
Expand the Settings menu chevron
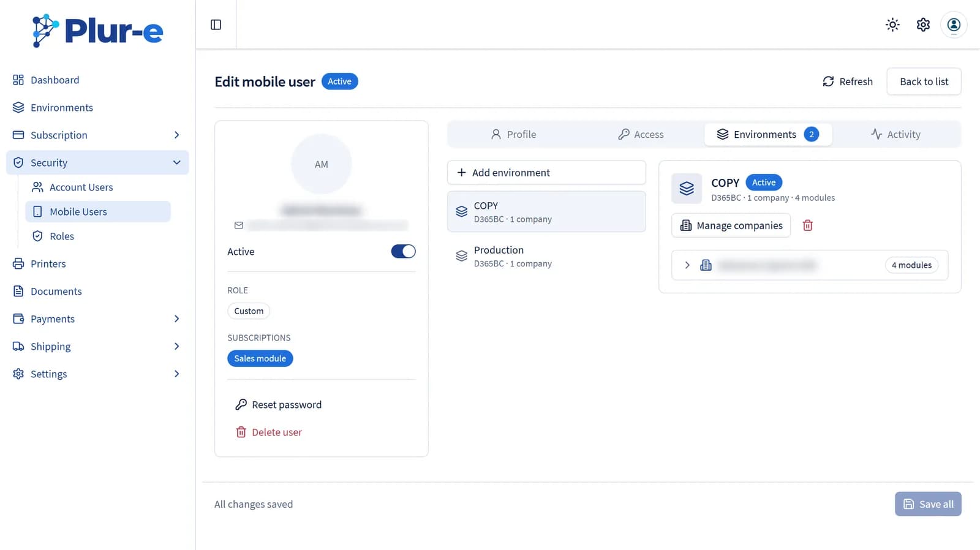[176, 374]
